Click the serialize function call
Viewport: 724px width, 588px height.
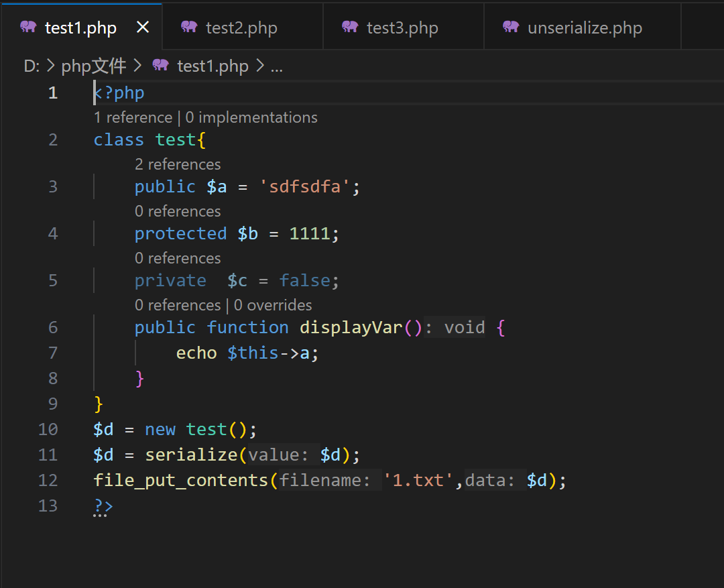(191, 455)
